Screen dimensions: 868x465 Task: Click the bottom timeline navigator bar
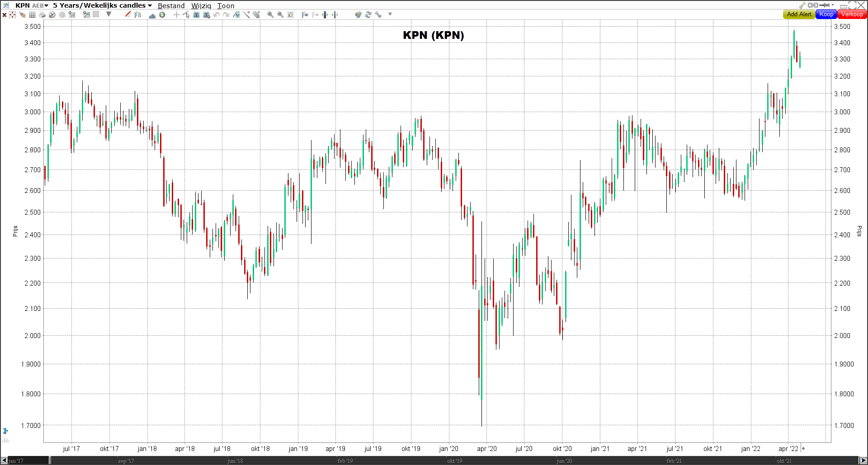click(433, 460)
